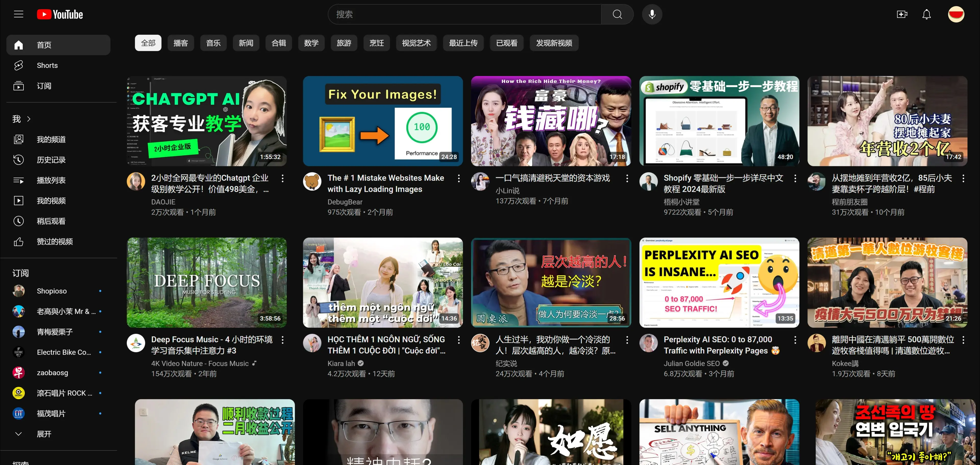Open more options for 人生过半 video
This screenshot has height=465, width=980.
coord(627,340)
